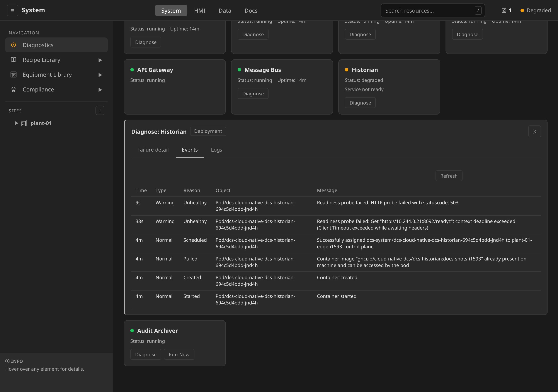Click Run Now on Audit Archiver
Image resolution: width=558 pixels, height=392 pixels.
179,354
